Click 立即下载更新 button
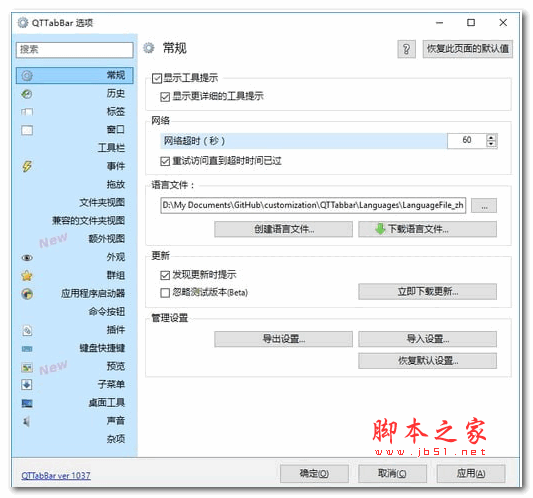Image resolution: width=533 pixels, height=498 pixels. coord(427,292)
